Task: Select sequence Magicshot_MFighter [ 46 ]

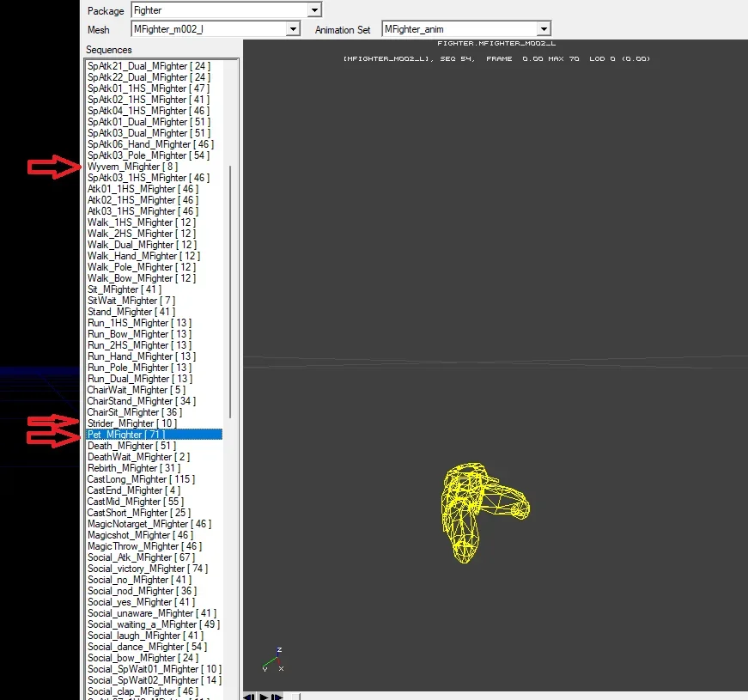Action: coord(140,535)
